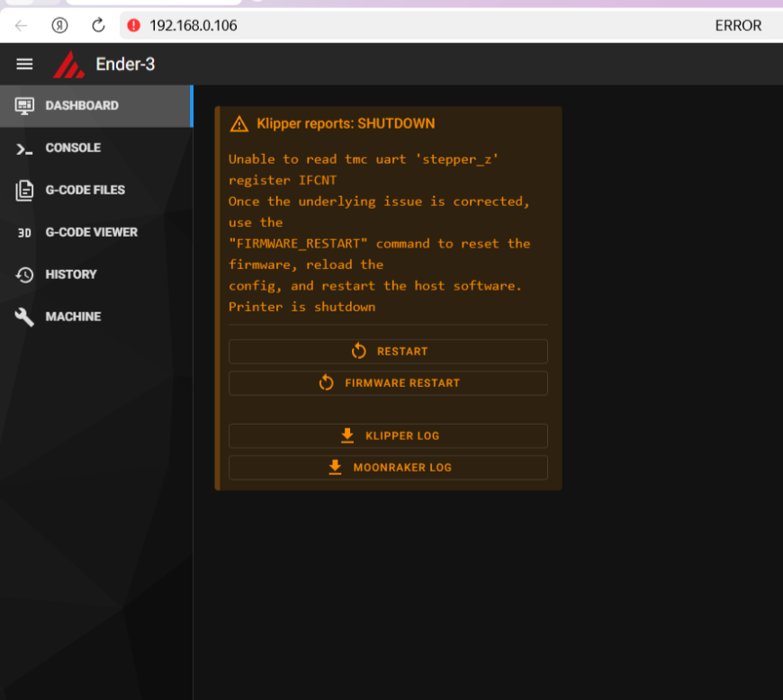Open G-Code Files page

[x=96, y=190]
